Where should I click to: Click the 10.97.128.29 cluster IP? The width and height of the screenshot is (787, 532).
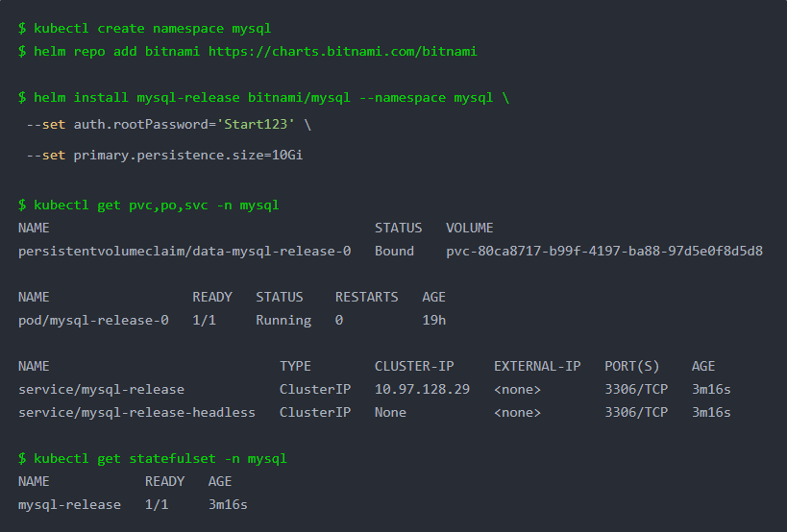coord(422,390)
